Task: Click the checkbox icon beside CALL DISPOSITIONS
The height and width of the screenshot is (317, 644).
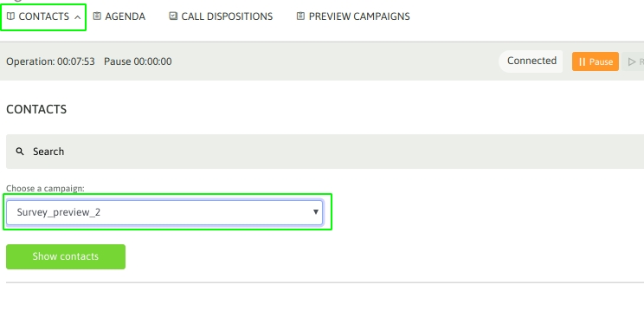Action: coord(173,16)
